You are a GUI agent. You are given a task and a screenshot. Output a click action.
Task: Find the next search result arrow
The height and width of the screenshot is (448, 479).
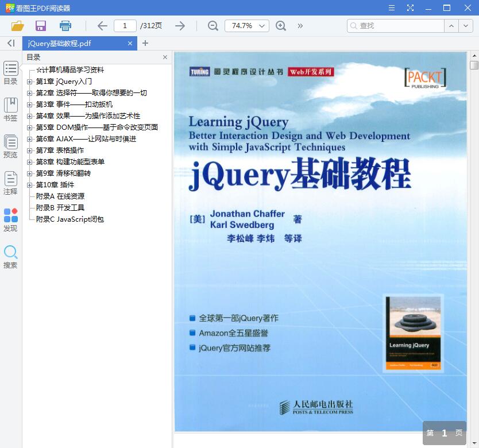click(466, 26)
